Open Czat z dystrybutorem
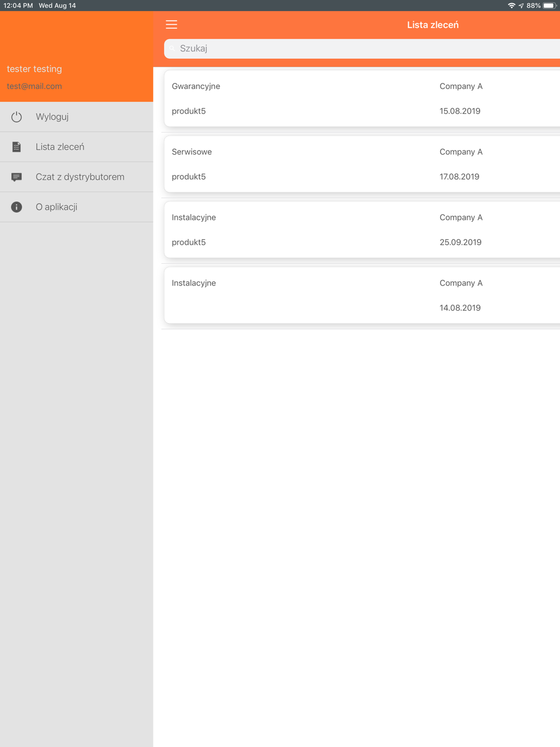This screenshot has height=747, width=560. [77, 177]
